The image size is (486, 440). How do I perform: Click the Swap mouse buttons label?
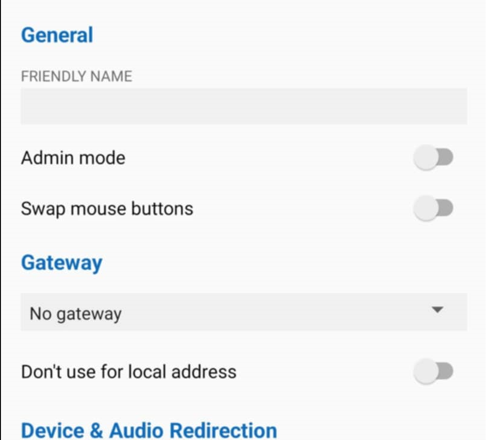pos(107,209)
